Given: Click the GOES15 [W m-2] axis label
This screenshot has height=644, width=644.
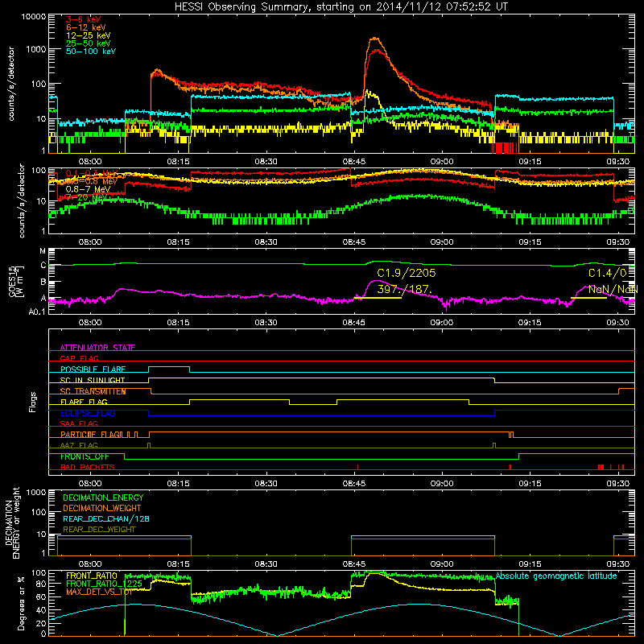Looking at the screenshot, I should coord(16,282).
